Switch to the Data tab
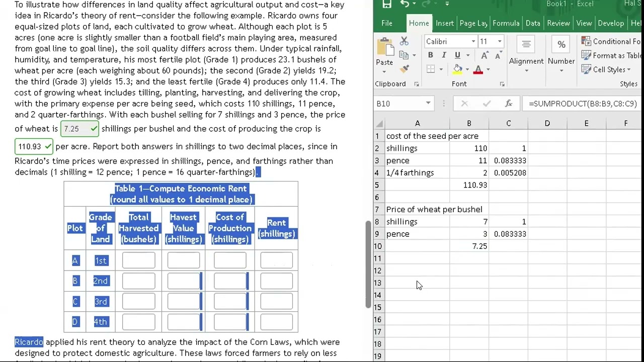The image size is (644, 362). tap(533, 23)
